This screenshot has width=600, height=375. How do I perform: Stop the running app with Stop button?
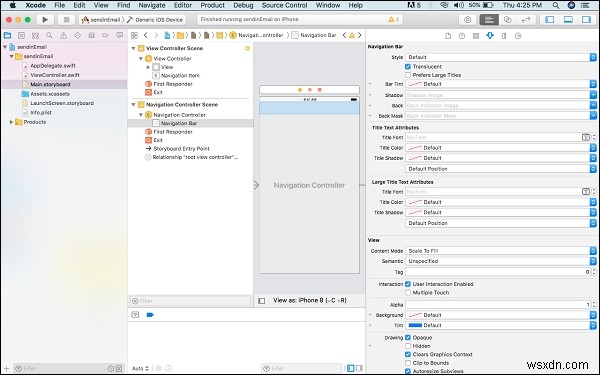coord(66,20)
